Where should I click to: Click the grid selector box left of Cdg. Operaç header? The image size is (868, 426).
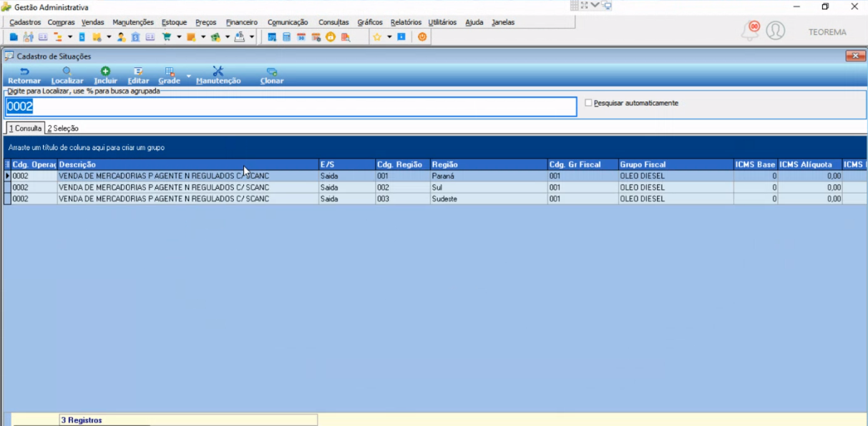point(7,164)
